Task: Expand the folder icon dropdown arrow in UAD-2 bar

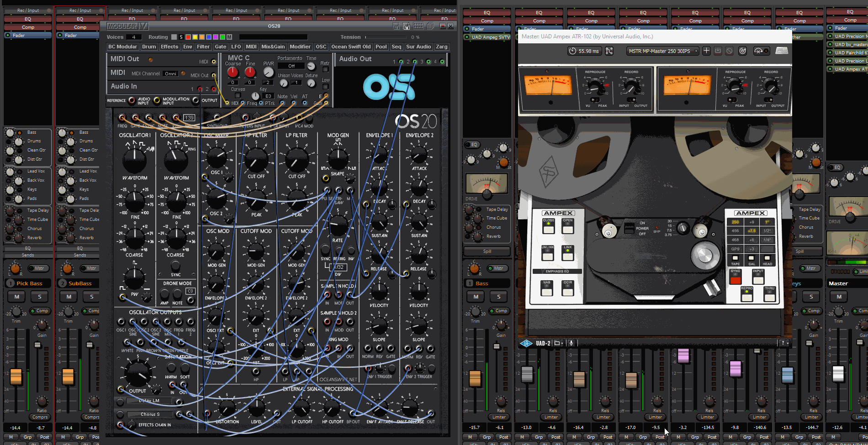Action: tap(562, 343)
